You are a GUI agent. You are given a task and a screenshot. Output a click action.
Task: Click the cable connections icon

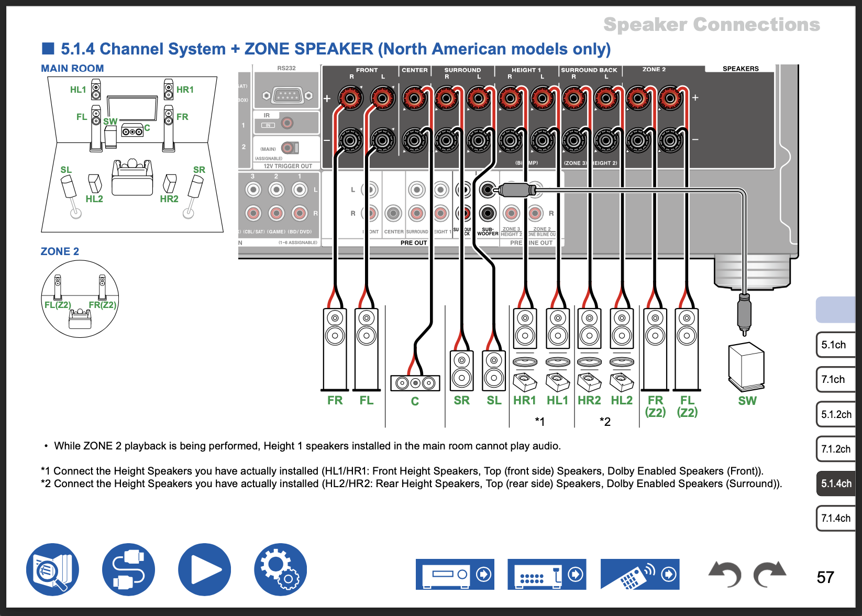point(128,570)
